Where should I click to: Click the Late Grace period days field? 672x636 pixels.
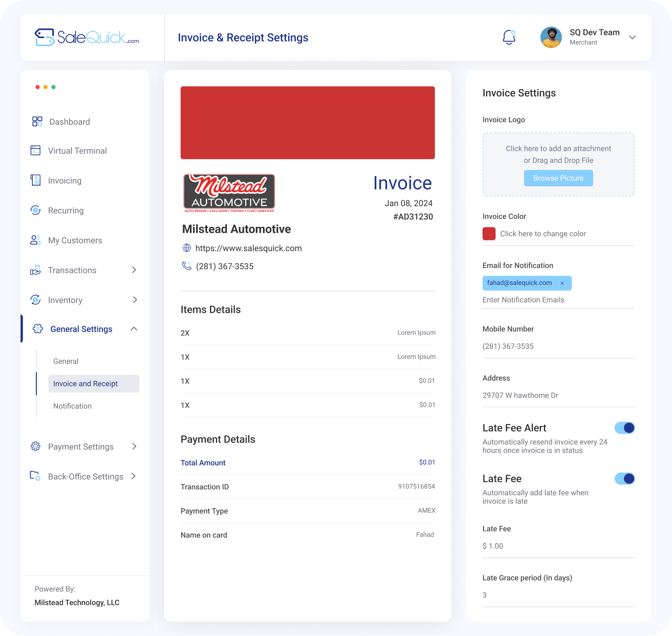[558, 595]
